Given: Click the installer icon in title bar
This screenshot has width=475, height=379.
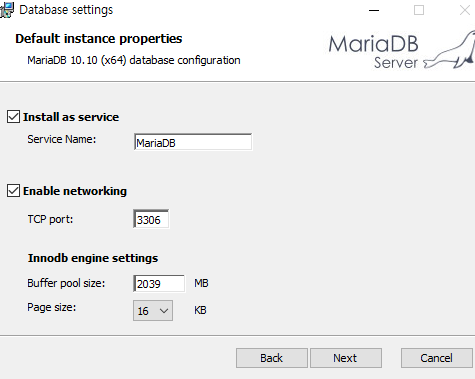Looking at the screenshot, I should click(x=7, y=10).
